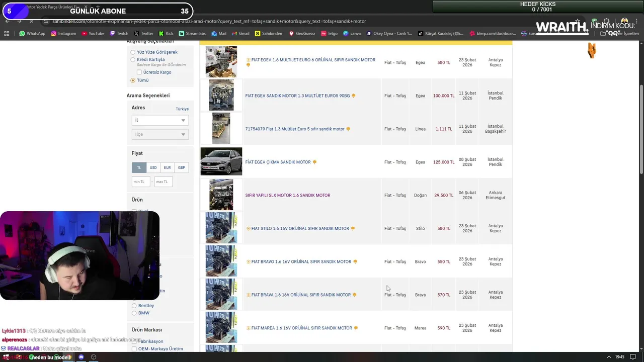Select Yüz Yüze Görüşerek radio option

click(133, 52)
